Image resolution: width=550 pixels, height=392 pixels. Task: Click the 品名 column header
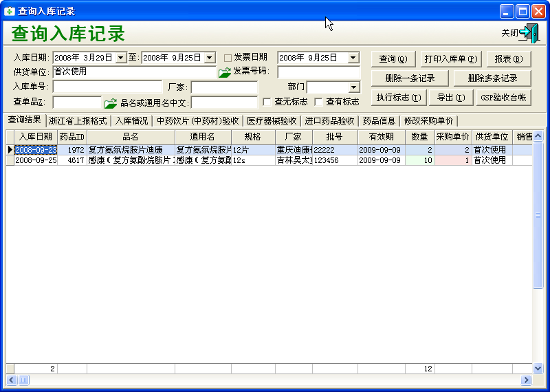131,137
